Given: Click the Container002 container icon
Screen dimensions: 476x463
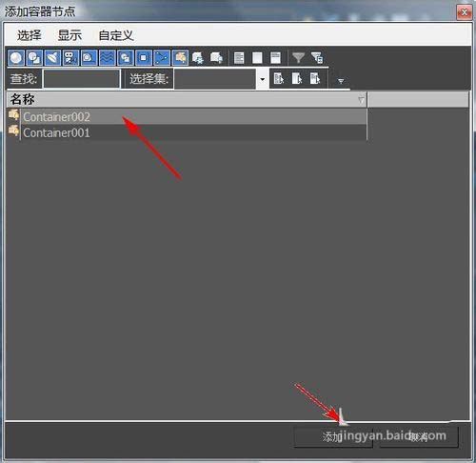Looking at the screenshot, I should tap(13, 114).
